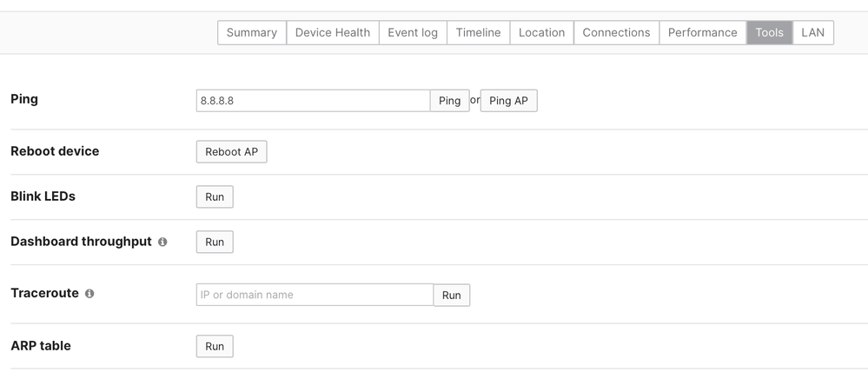
Task: Run the Dashboard throughput test
Action: point(215,243)
